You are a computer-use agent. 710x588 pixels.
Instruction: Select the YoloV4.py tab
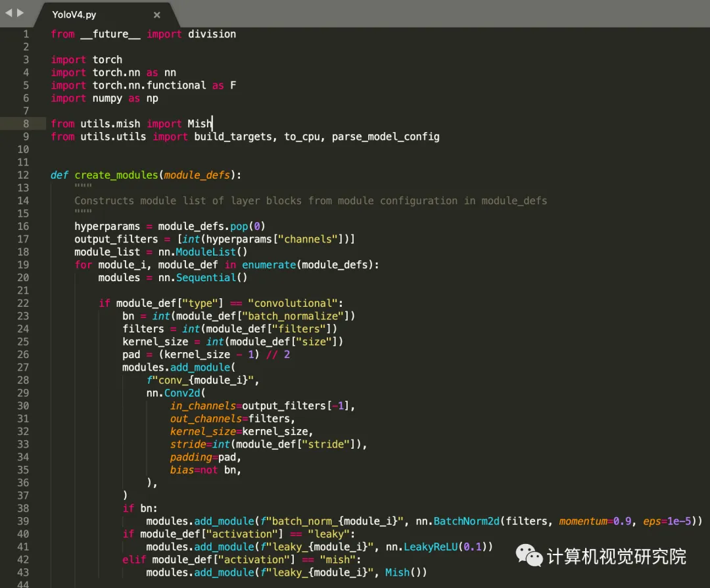106,14
